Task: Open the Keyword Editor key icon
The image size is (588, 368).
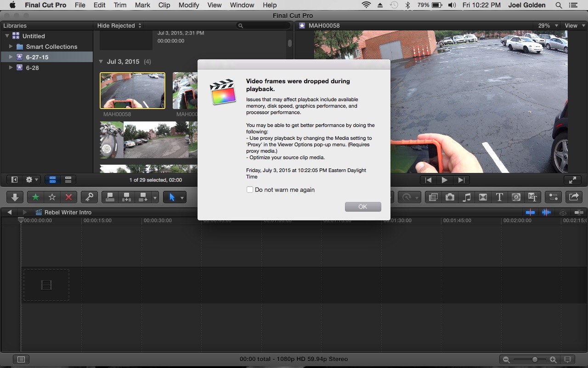Action: click(x=89, y=197)
